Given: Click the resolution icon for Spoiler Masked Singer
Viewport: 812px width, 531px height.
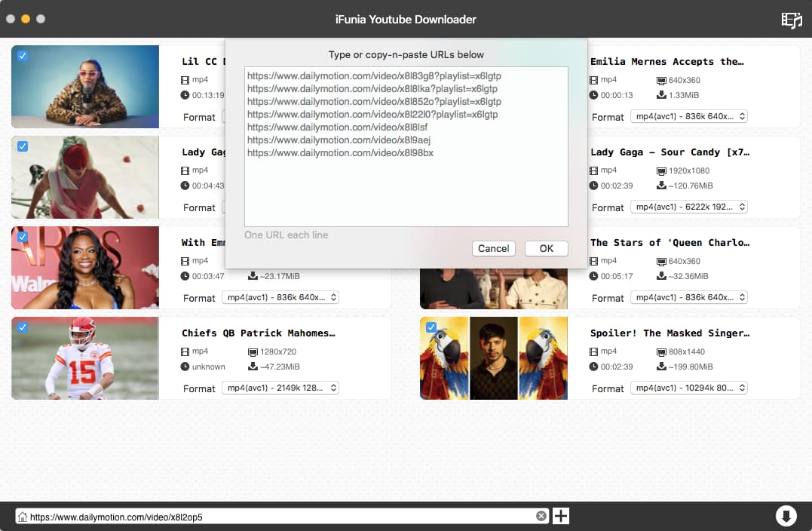Looking at the screenshot, I should [661, 351].
